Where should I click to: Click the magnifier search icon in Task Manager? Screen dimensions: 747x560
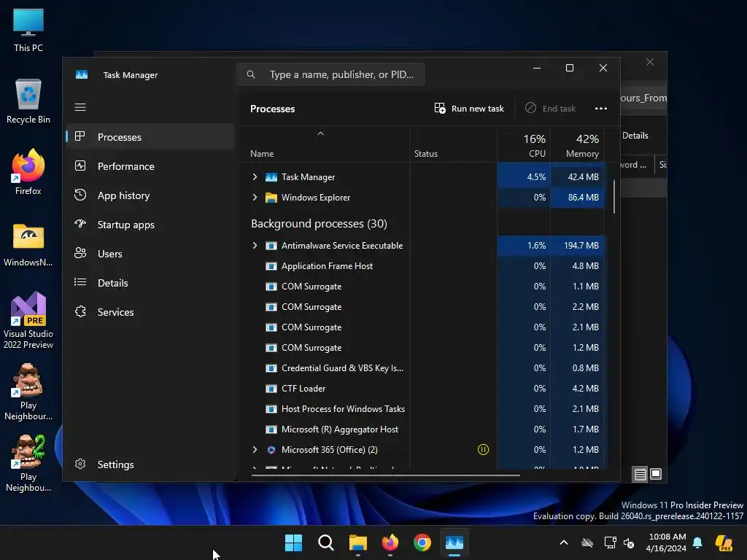251,74
